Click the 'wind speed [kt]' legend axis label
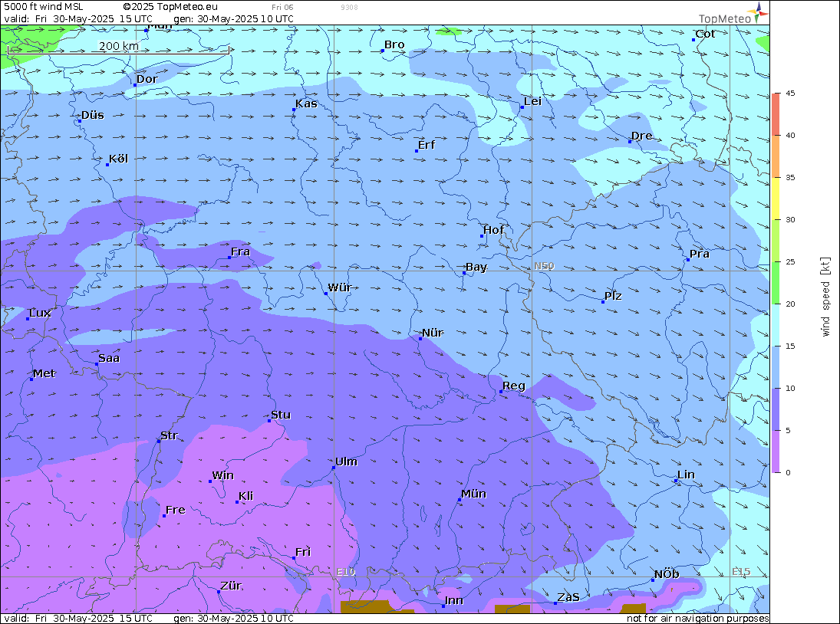 click(x=825, y=297)
